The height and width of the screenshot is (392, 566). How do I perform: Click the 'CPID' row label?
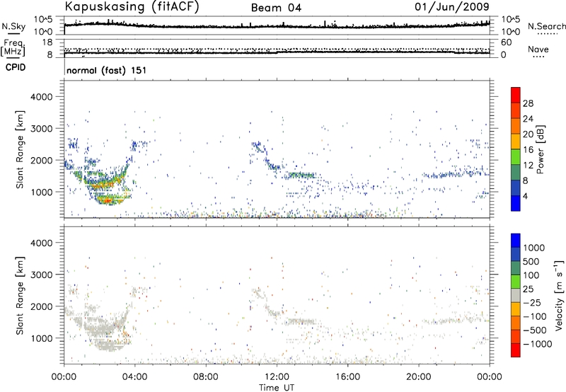16,67
